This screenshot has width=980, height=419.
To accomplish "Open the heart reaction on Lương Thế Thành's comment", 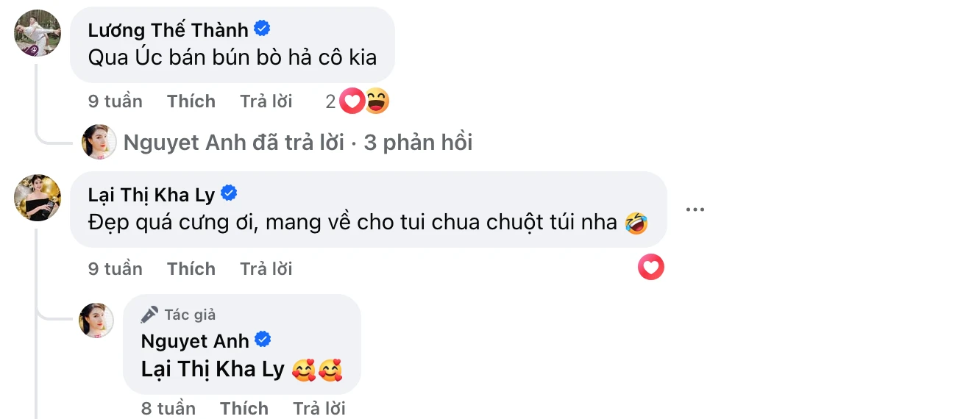I will [x=352, y=101].
